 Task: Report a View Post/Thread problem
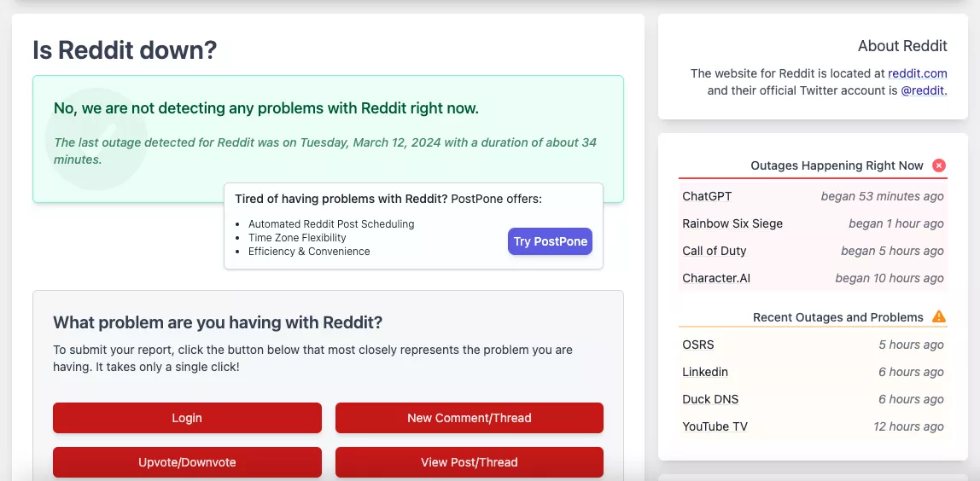(x=469, y=462)
